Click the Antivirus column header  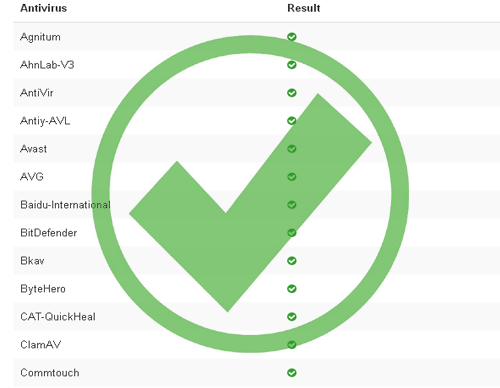click(43, 8)
